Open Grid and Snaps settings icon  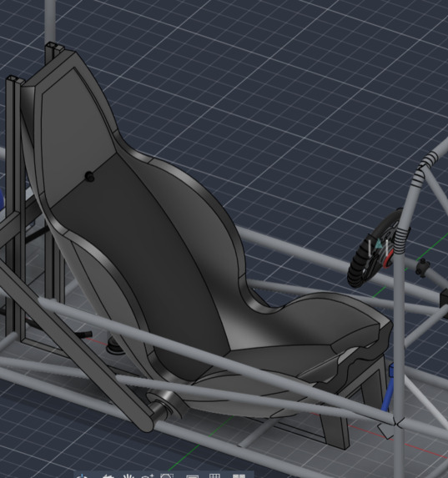[214, 475]
